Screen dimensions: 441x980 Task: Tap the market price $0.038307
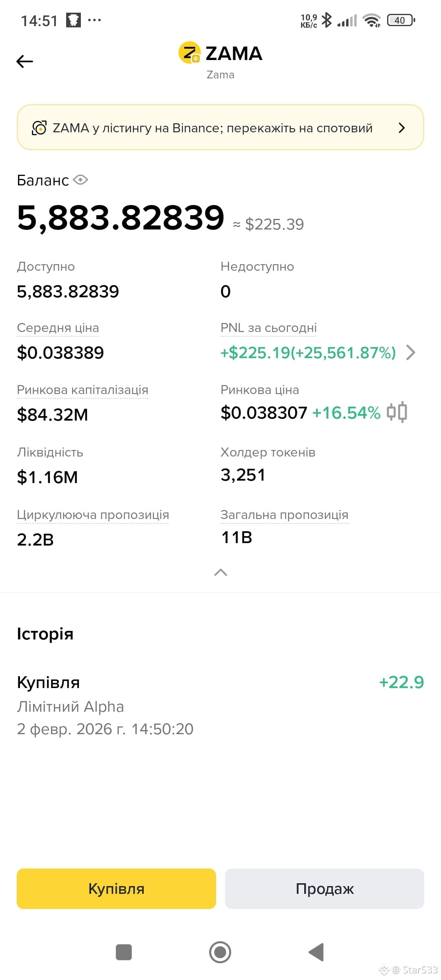[x=264, y=413]
